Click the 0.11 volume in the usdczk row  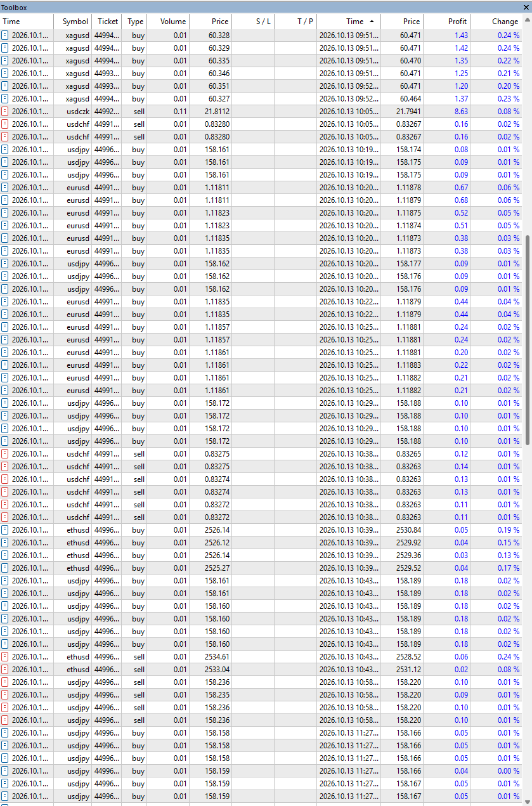(x=180, y=112)
